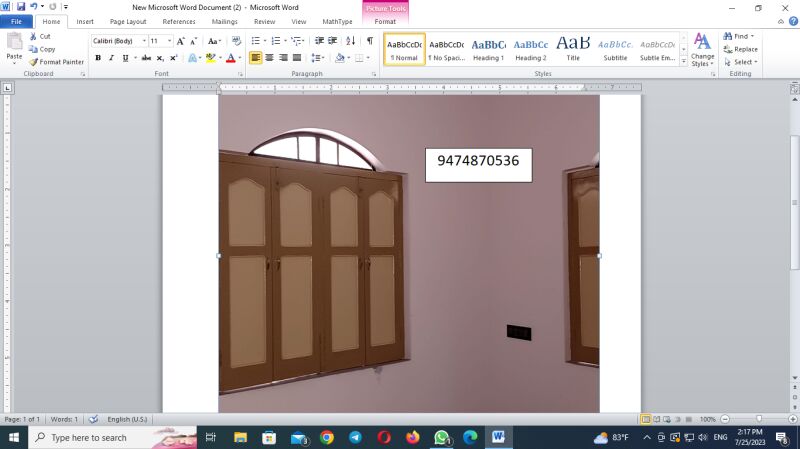Expand the Styles gallery more arrow
The image size is (800, 449).
pyautogui.click(x=683, y=59)
